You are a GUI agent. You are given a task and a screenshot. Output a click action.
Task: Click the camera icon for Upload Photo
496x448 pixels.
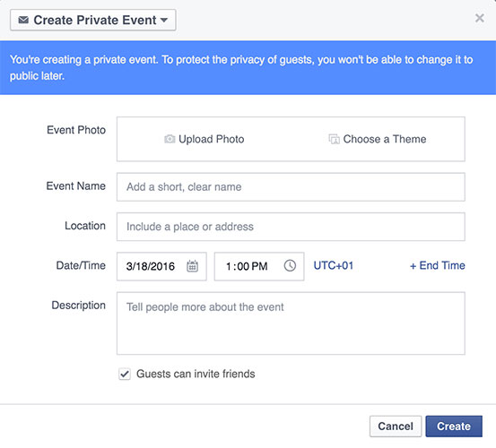click(170, 139)
